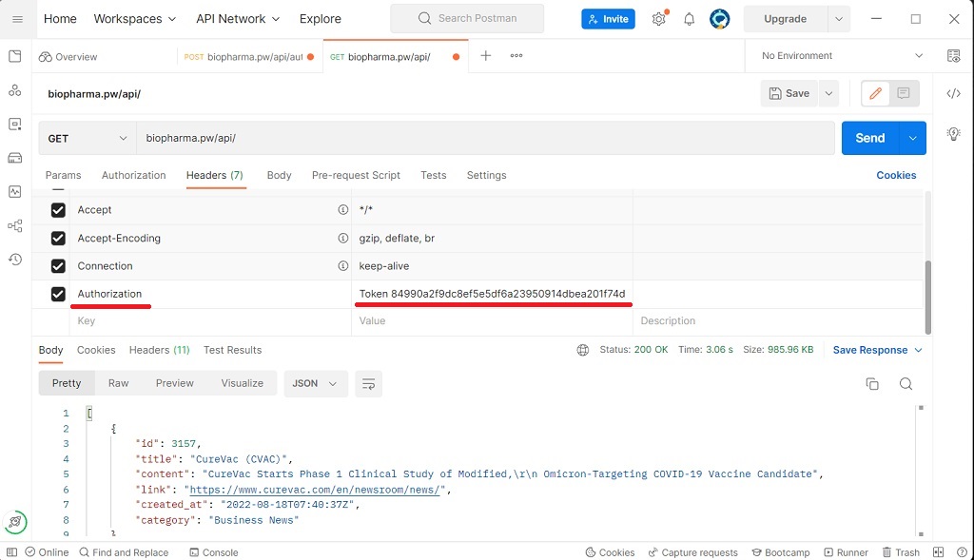The image size is (974, 560).
Task: Open APIs icon in left sidebar
Action: pos(15,90)
